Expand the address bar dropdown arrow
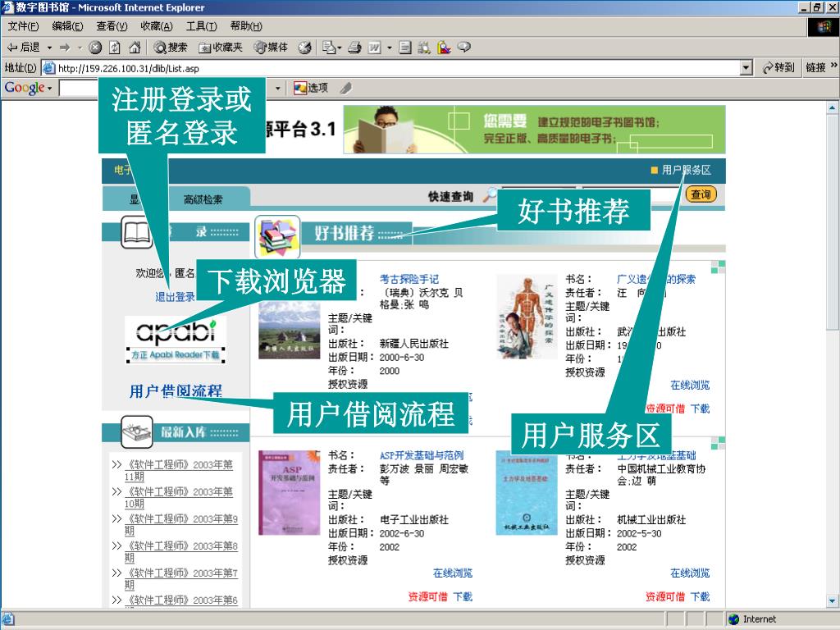 pyautogui.click(x=746, y=68)
